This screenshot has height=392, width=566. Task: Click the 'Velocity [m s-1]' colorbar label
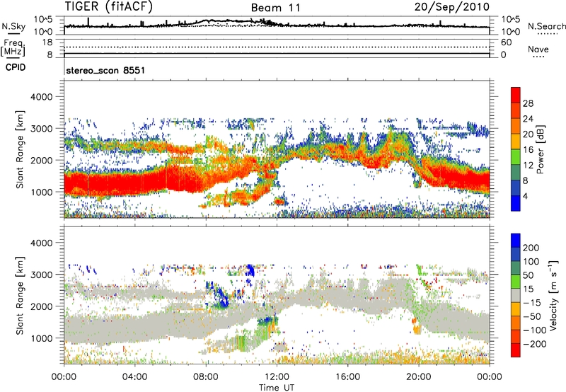click(553, 295)
